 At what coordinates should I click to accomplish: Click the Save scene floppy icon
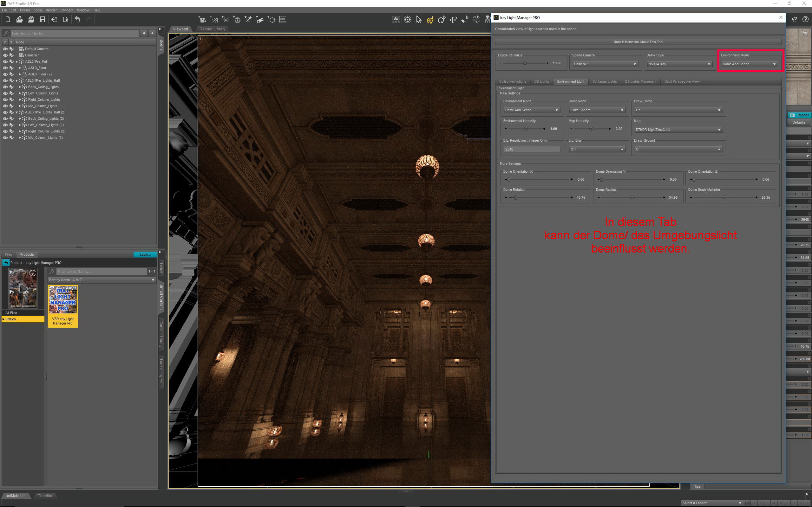[x=42, y=19]
